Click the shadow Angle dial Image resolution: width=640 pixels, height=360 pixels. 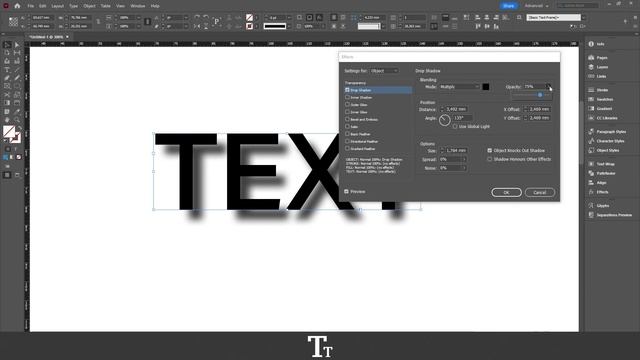point(444,120)
